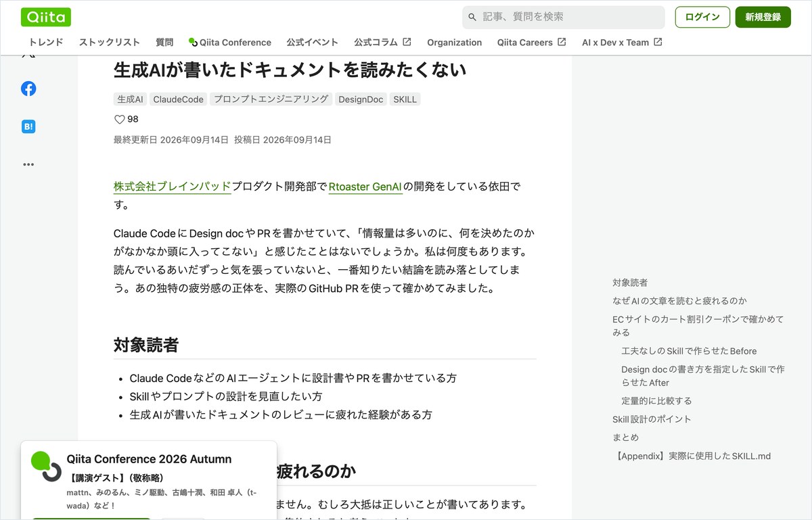812x520 pixels.
Task: Click external link icon beside Qiita Careers
Action: click(562, 42)
